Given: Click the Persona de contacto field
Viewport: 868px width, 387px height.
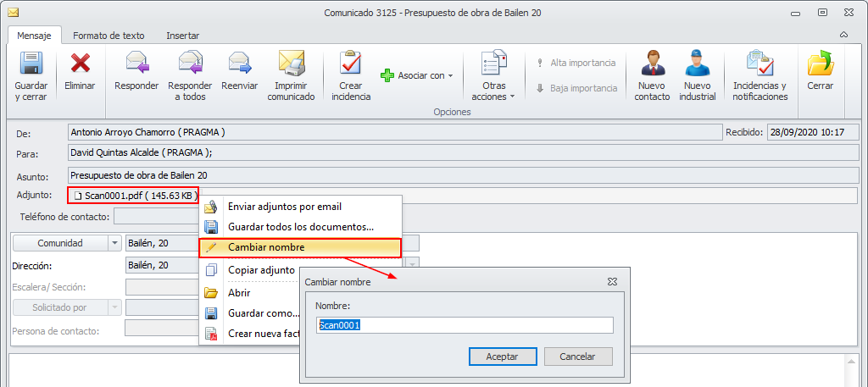Looking at the screenshot, I should pos(162,328).
